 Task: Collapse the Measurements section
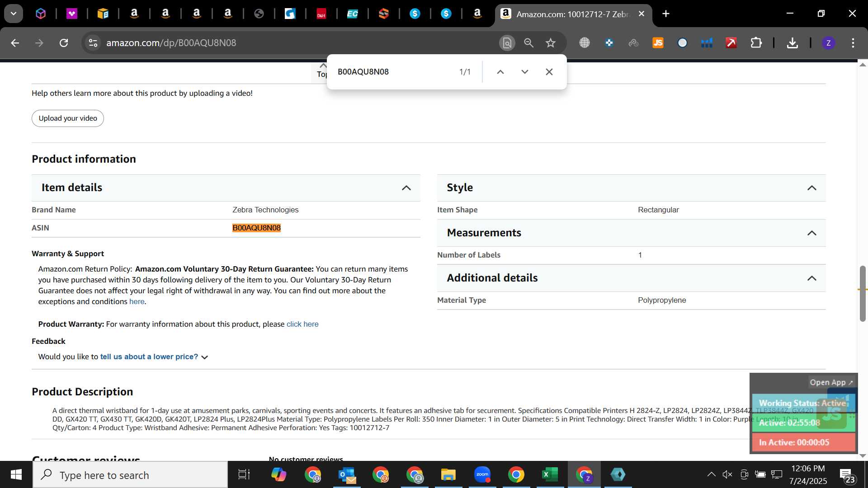click(812, 233)
